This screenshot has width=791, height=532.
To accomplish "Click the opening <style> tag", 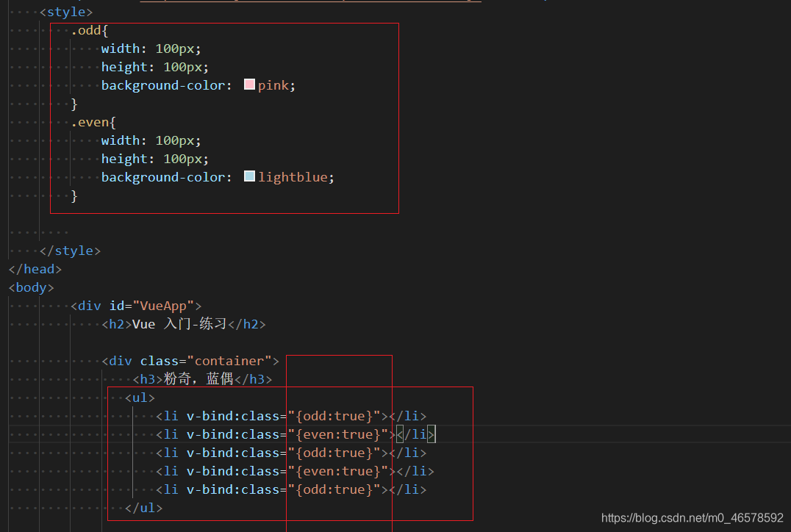I will (x=67, y=12).
